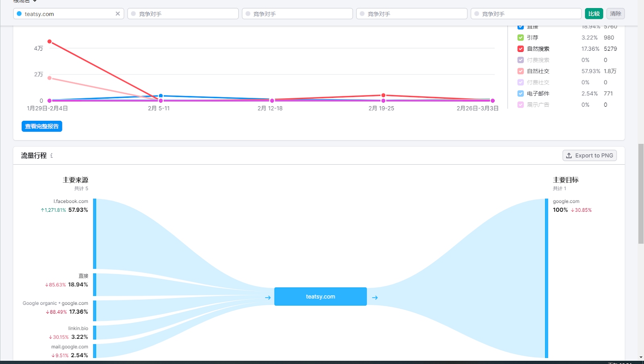Click the arrow icon left of teatsy.com node
Viewport: 644px width, 364px height.
pos(268,298)
